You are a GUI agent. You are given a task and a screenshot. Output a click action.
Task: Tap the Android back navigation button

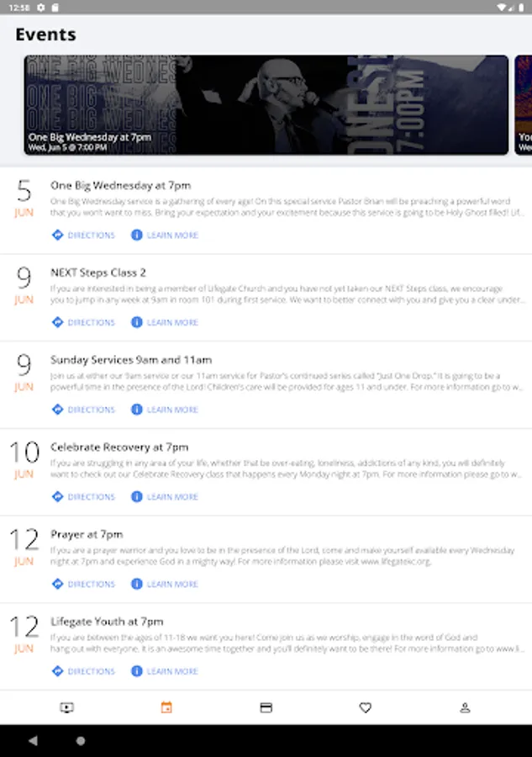click(x=33, y=740)
